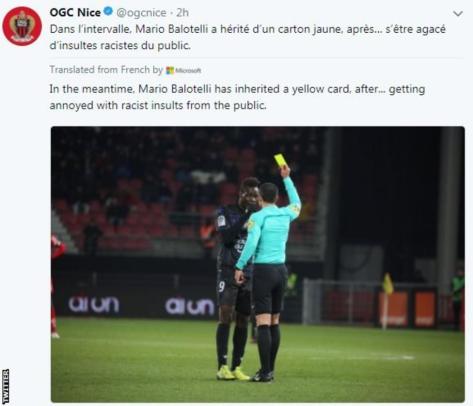Expand the tweet options chevron

pyautogui.click(x=458, y=14)
